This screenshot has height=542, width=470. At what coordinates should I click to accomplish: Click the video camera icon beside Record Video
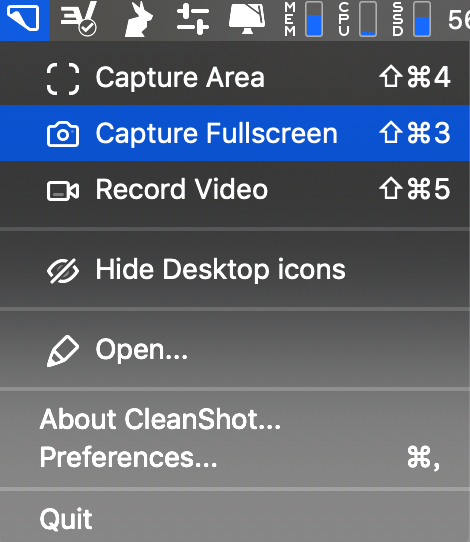pos(63,191)
